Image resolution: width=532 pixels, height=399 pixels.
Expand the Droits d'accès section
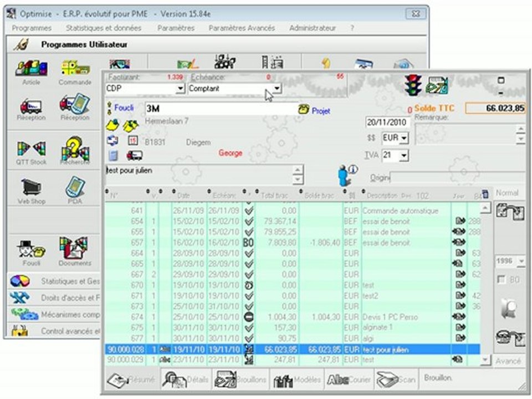pos(54,298)
